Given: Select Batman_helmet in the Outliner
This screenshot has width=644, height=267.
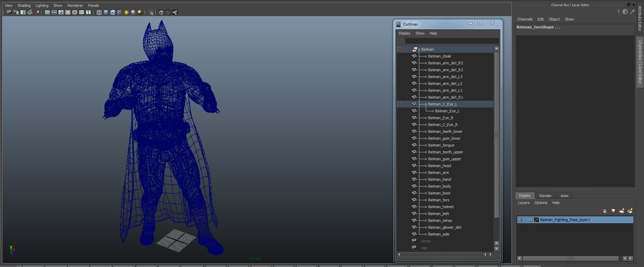Looking at the screenshot, I should (441, 207).
